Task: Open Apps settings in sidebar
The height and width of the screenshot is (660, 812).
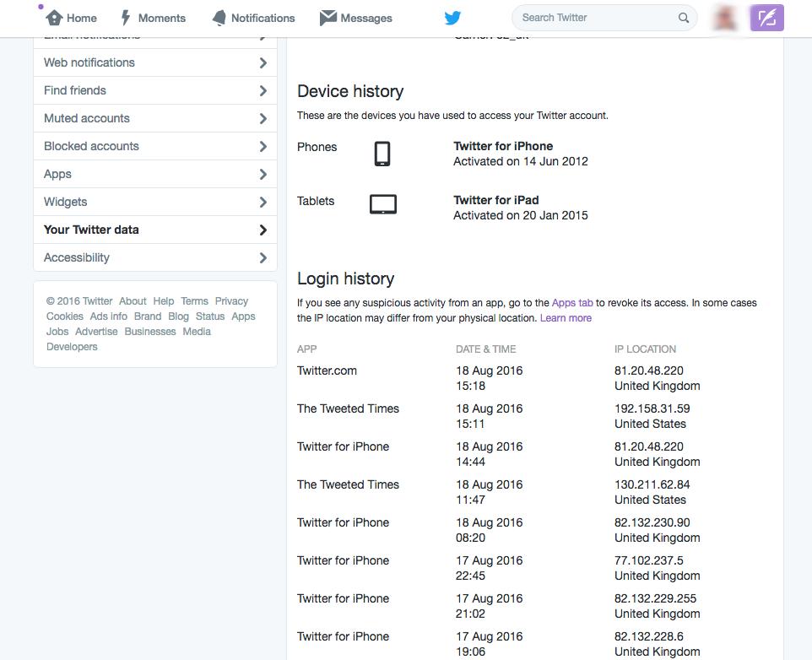Action: (155, 175)
